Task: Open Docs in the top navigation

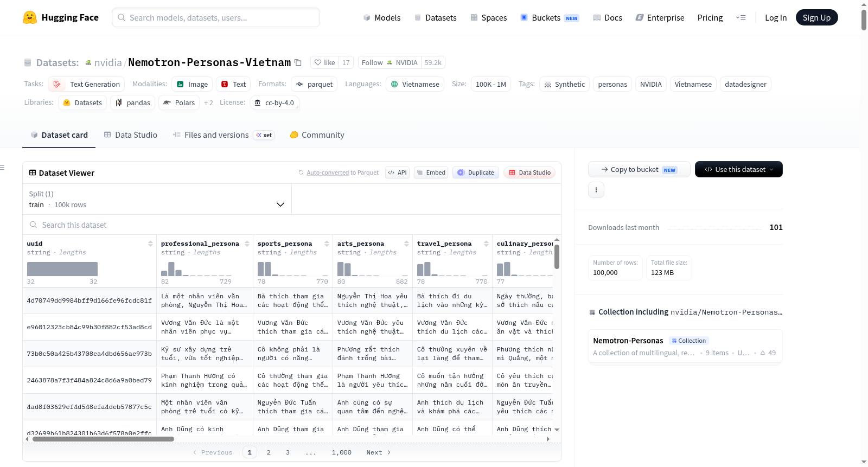Action: pyautogui.click(x=608, y=17)
